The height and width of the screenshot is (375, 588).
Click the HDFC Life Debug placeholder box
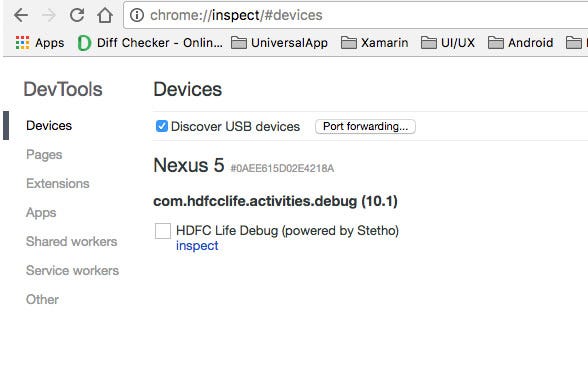[163, 231]
